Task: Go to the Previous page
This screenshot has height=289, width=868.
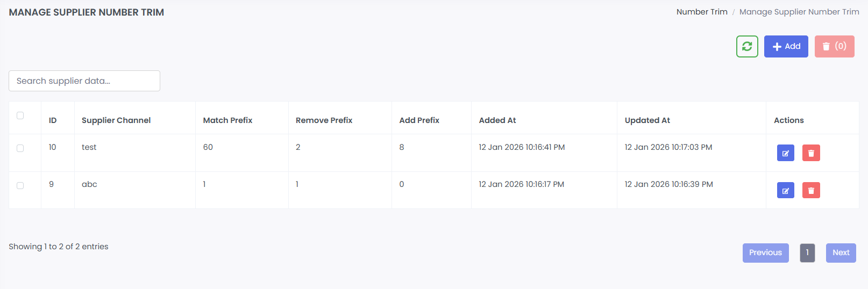Action: click(765, 253)
